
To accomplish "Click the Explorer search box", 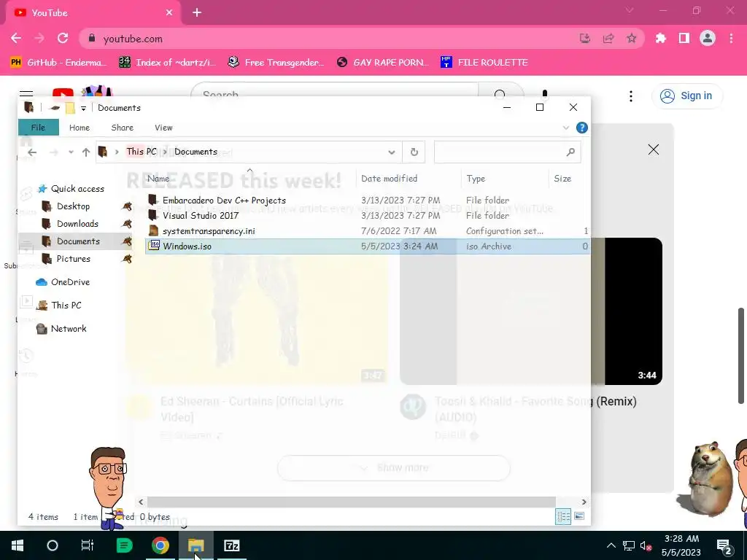I will [x=508, y=152].
